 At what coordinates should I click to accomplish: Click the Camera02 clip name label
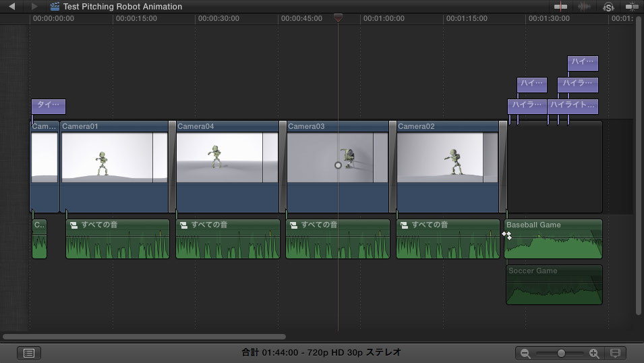(x=416, y=126)
